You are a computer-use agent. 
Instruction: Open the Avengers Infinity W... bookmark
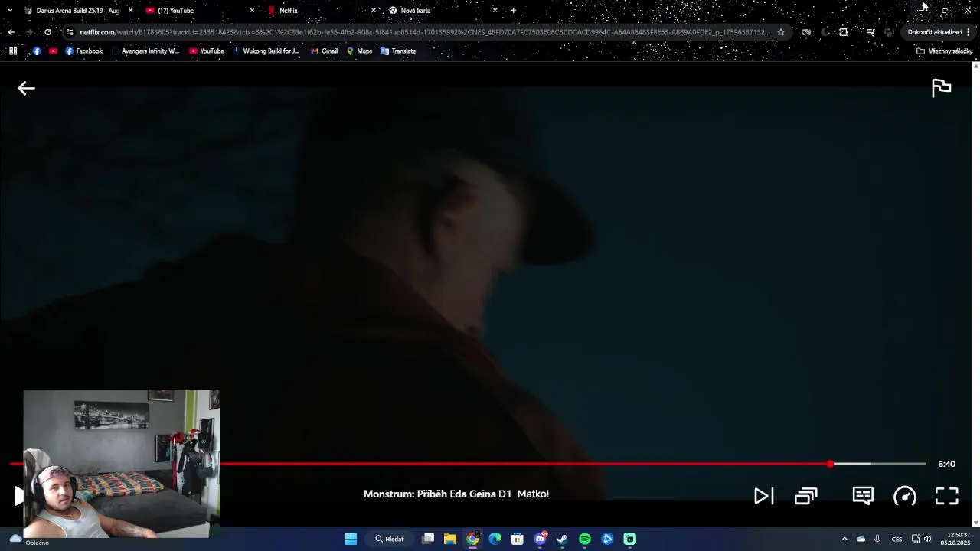(x=145, y=51)
